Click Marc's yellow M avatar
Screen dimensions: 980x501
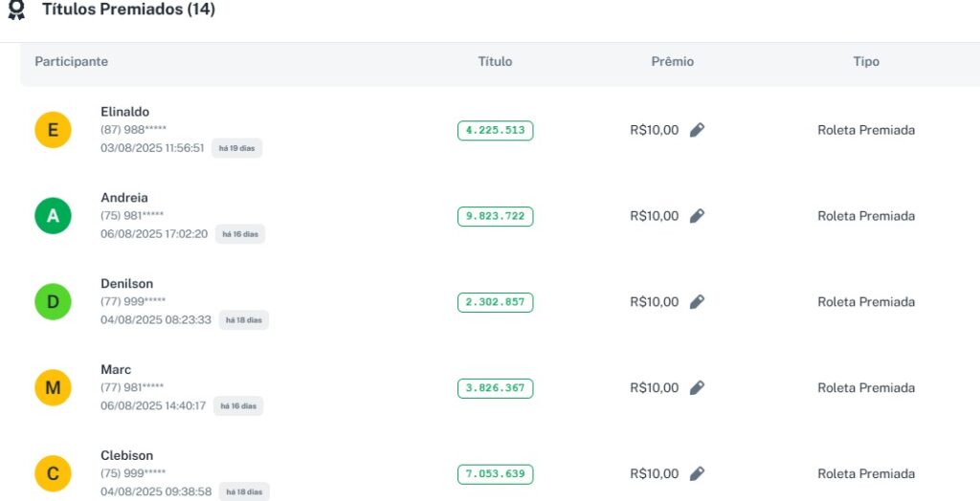pos(53,388)
